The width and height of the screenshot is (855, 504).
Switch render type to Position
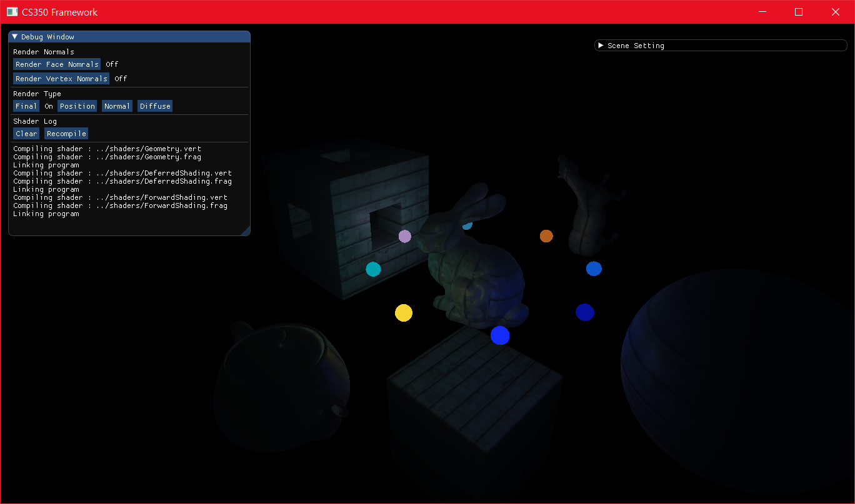click(77, 106)
